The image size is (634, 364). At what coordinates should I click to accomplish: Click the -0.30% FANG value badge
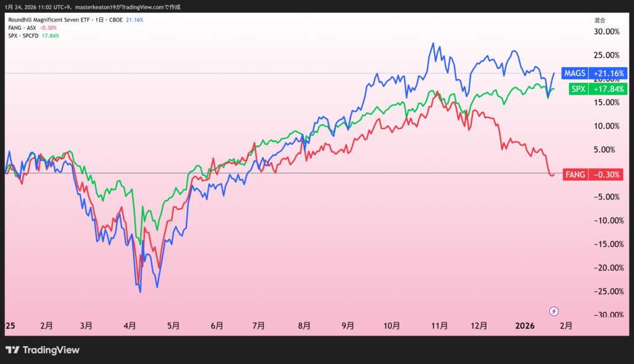(x=607, y=175)
